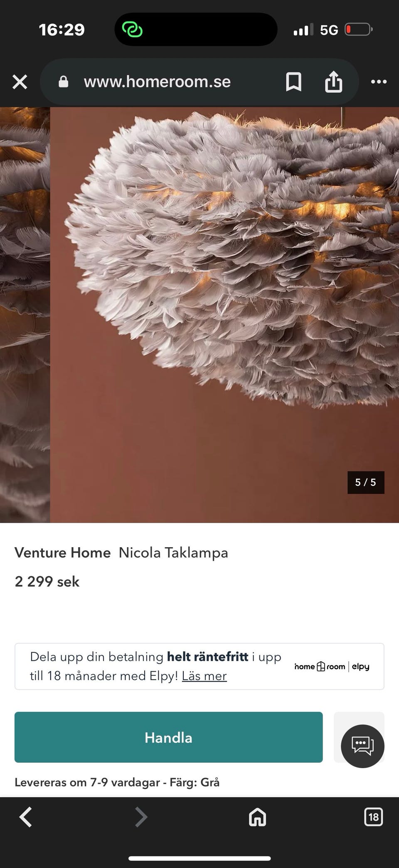Go back with the left chevron icon

pos(26,817)
